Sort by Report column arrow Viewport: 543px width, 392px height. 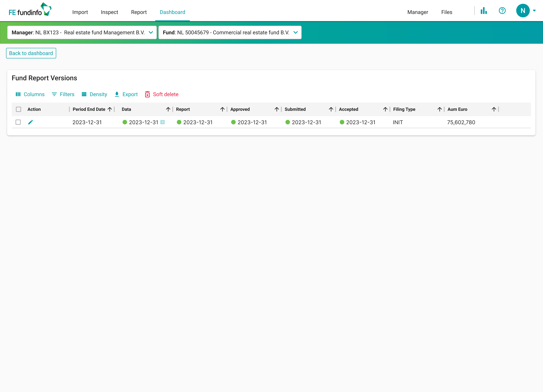pos(222,109)
